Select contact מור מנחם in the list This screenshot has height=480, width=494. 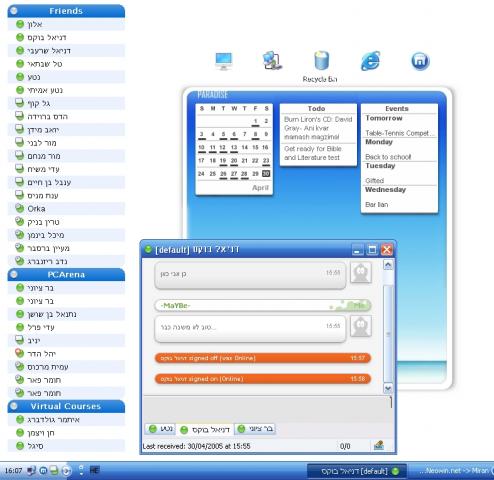66,156
